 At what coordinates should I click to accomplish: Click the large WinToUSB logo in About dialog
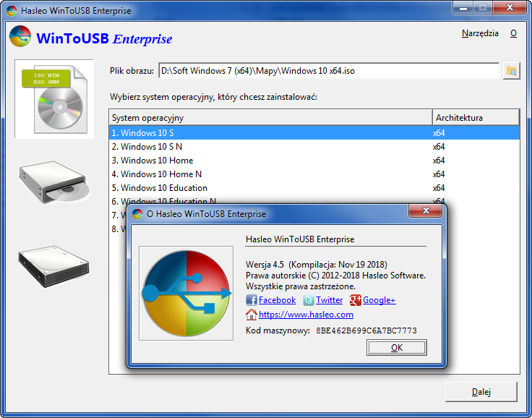(x=186, y=294)
